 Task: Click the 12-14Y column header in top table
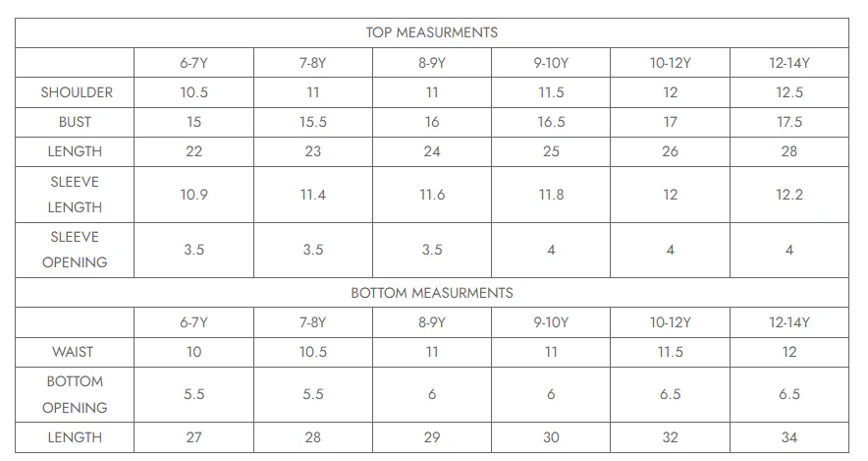click(788, 63)
